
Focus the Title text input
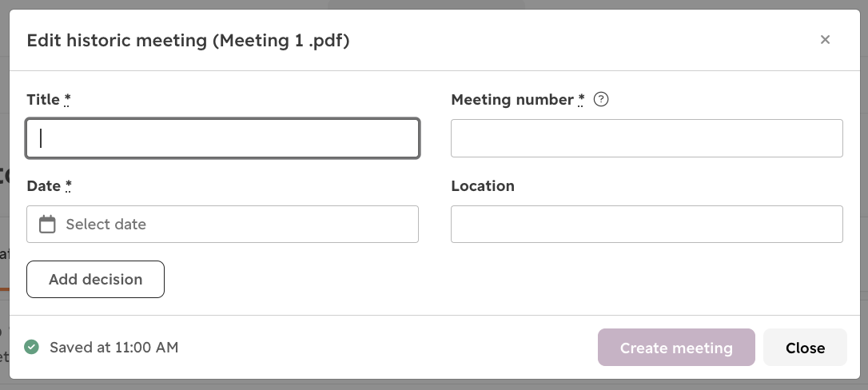[222, 138]
